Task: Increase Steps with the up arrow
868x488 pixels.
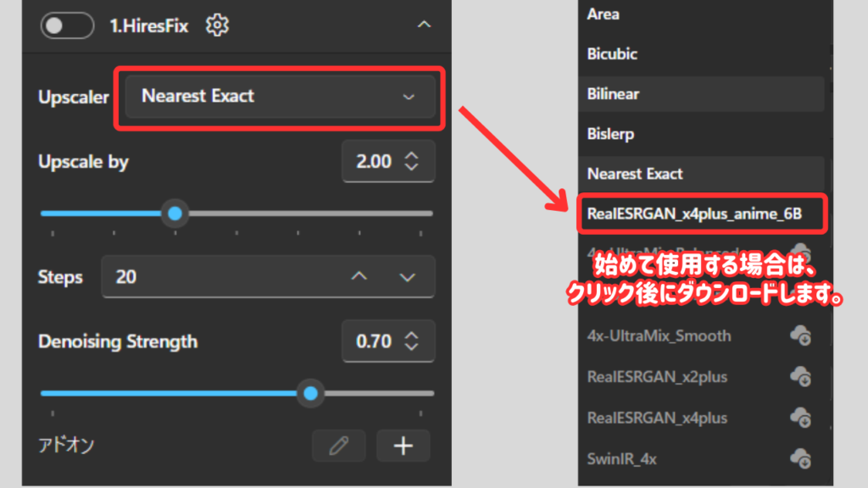Action: [x=358, y=277]
